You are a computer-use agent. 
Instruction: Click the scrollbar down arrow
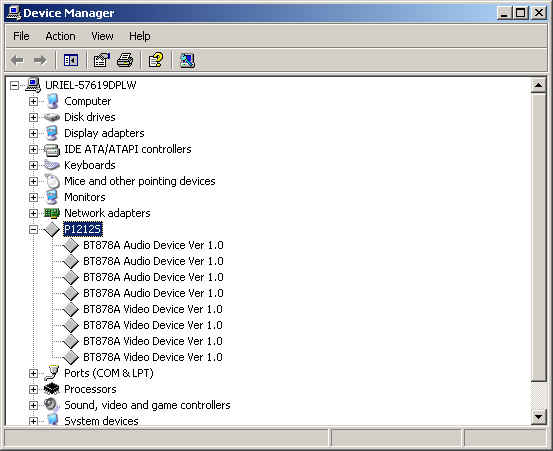click(539, 417)
